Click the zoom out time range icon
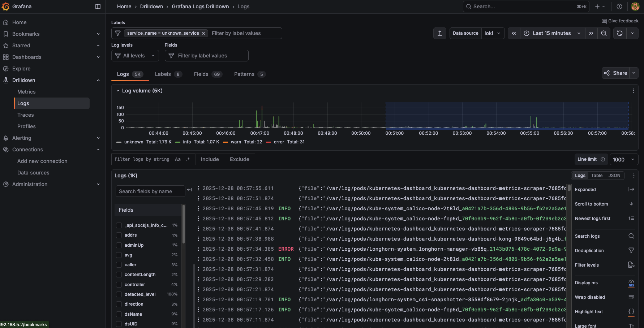Image resolution: width=644 pixels, height=328 pixels. pos(604,33)
